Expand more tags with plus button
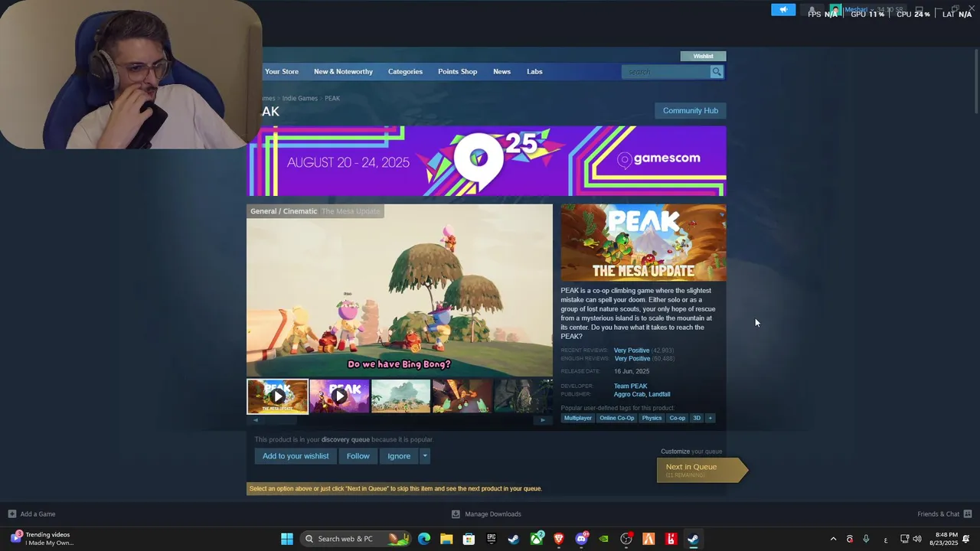The height and width of the screenshot is (551, 980). click(x=710, y=418)
